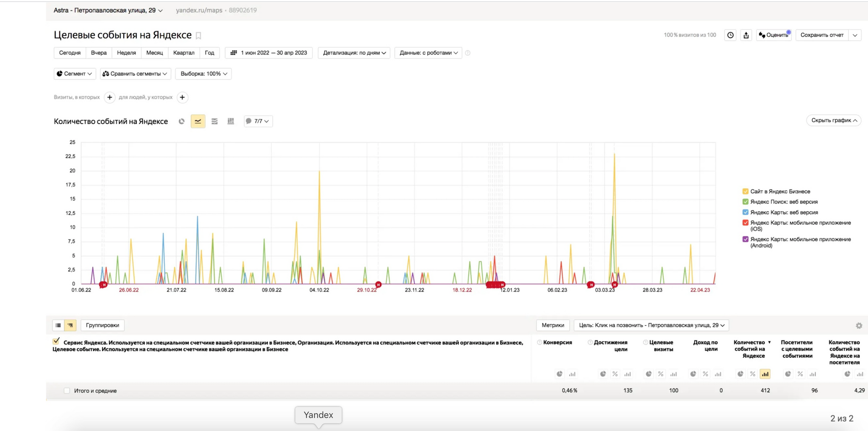Toggle the 'Сайт в Яндекс Бизнесе' legend checkbox
The height and width of the screenshot is (431, 868).
pos(746,191)
